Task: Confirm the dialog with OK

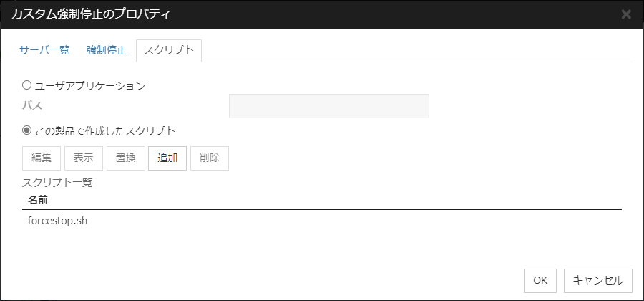Action: point(540,281)
